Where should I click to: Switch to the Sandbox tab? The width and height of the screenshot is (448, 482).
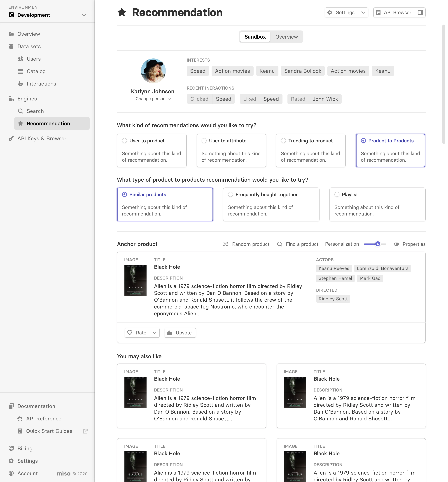[255, 37]
